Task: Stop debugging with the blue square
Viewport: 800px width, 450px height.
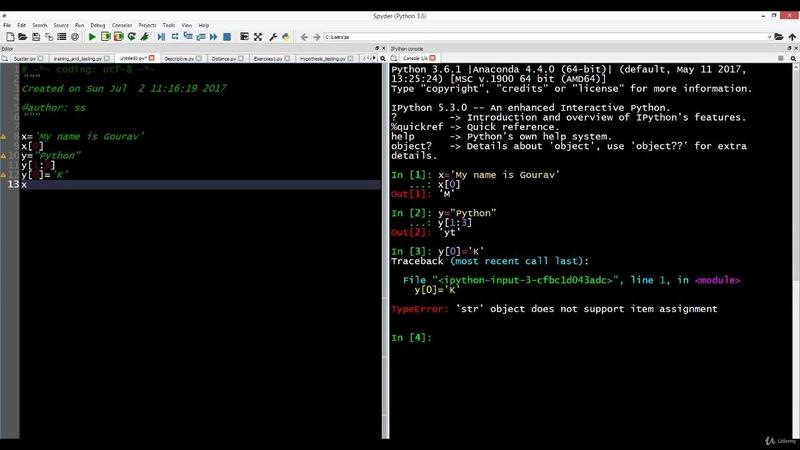Action: [227, 37]
